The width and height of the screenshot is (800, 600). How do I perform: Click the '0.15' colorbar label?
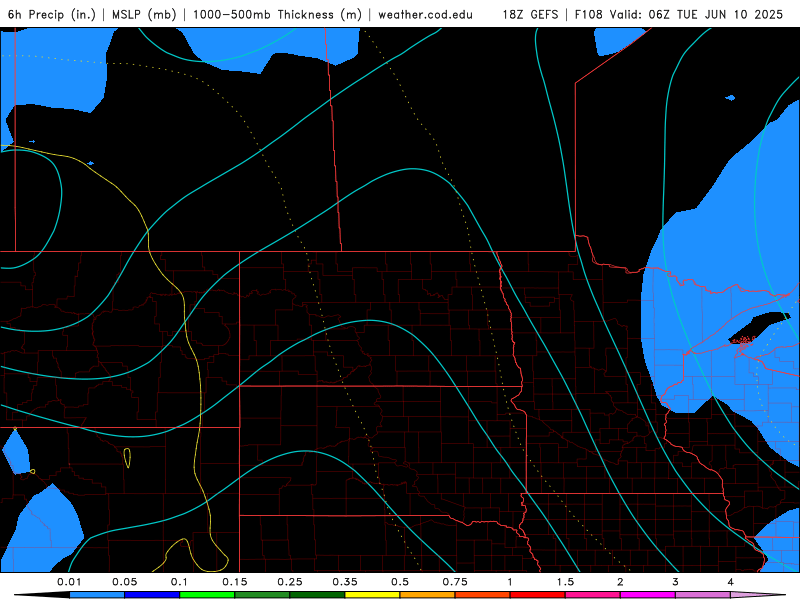click(x=235, y=582)
